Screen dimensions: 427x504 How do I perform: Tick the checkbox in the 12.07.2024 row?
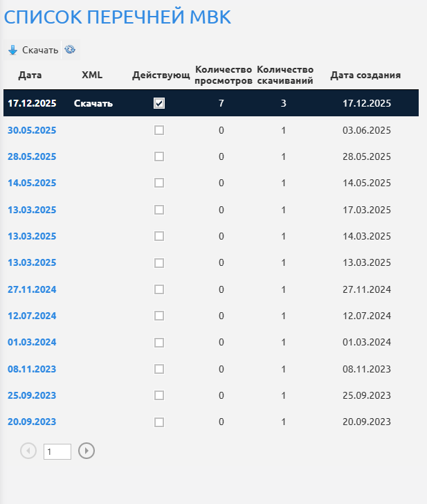click(x=159, y=316)
